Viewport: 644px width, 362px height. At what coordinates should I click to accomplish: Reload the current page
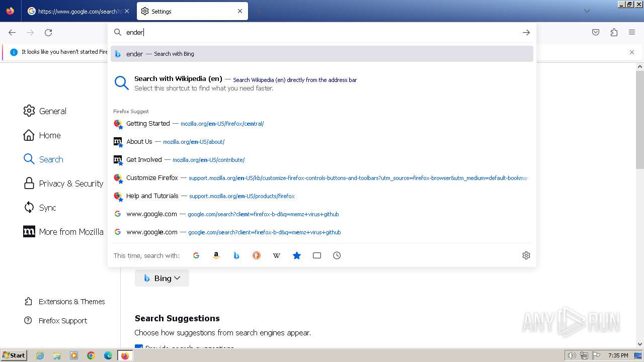click(x=48, y=32)
